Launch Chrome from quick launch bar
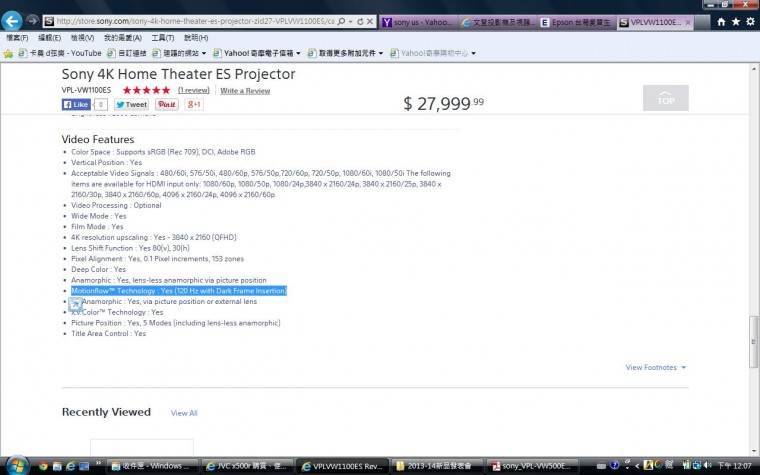Viewport: 760px width, 475px height. click(43, 466)
